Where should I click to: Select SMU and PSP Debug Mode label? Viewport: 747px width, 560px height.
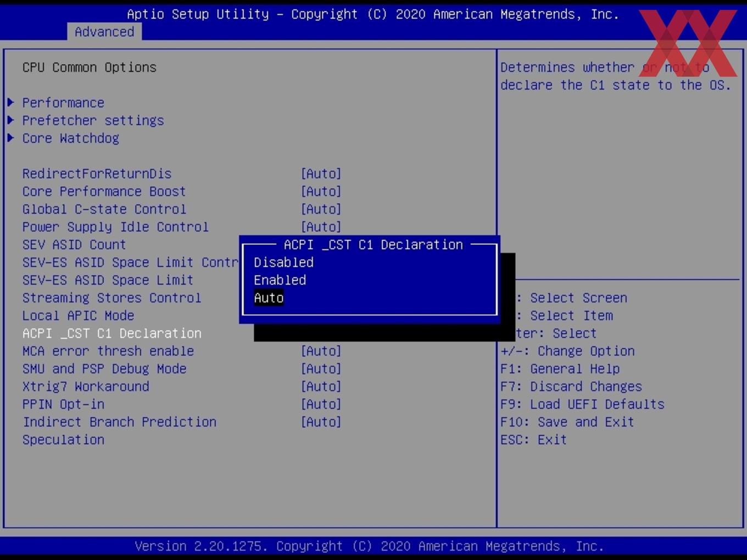[104, 368]
